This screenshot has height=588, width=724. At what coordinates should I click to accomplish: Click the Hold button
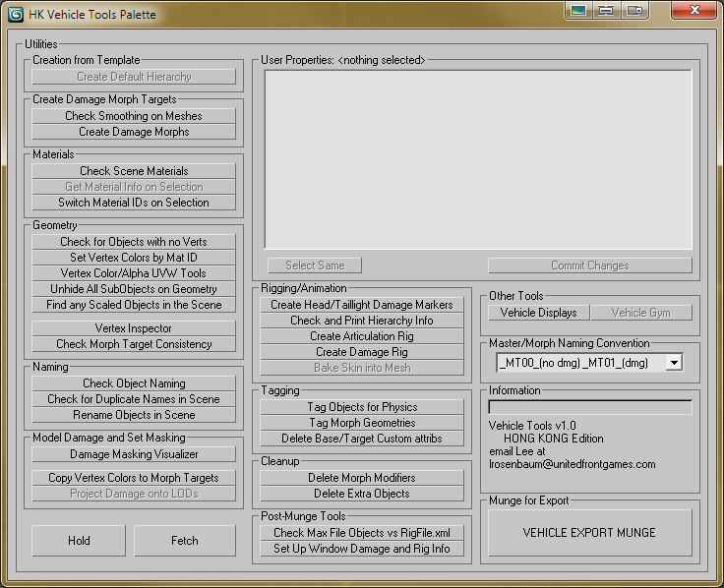[x=79, y=541]
